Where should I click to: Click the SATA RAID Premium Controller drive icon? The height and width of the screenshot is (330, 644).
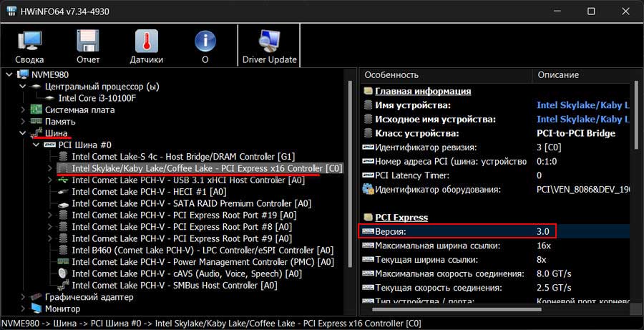pos(63,203)
